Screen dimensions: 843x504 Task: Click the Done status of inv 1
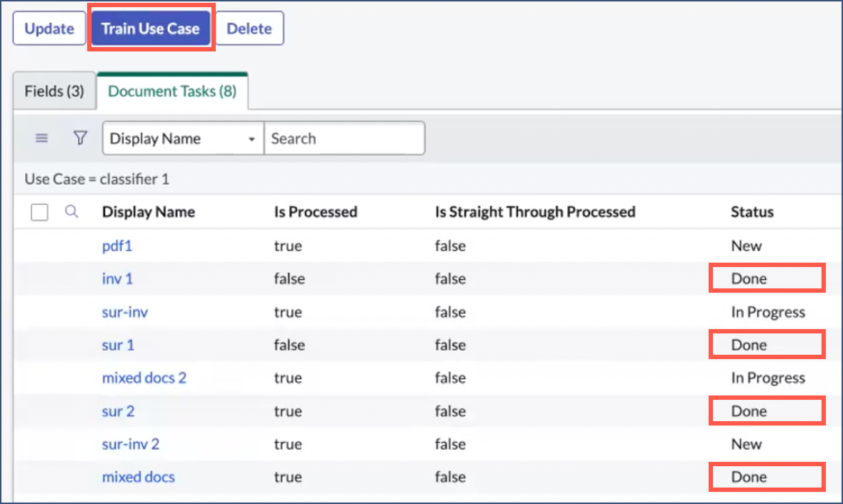click(x=749, y=279)
